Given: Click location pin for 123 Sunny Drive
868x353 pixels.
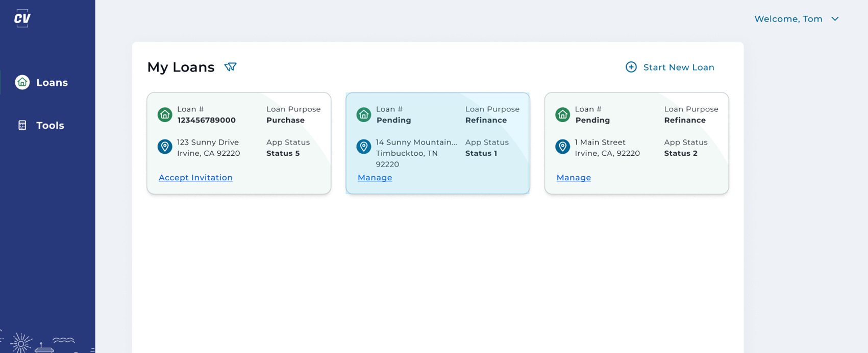Looking at the screenshot, I should tap(165, 147).
